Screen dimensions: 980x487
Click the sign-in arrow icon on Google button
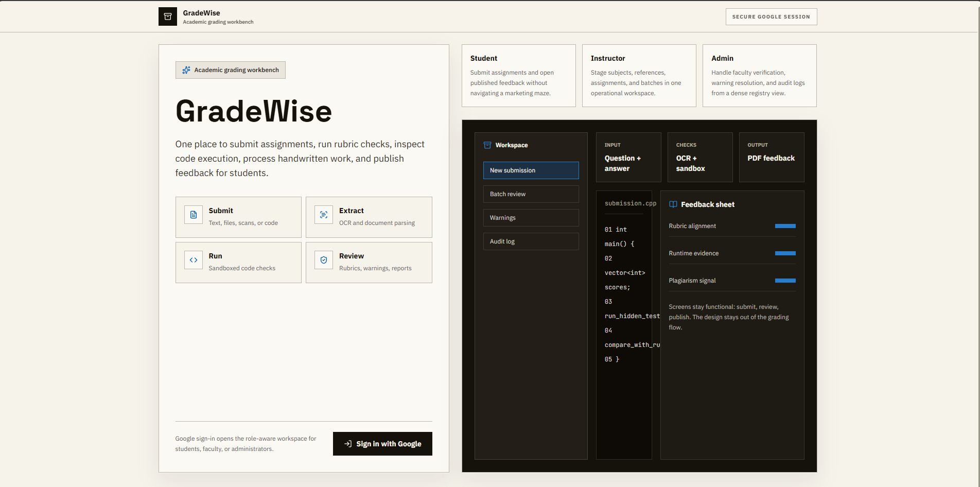point(348,444)
